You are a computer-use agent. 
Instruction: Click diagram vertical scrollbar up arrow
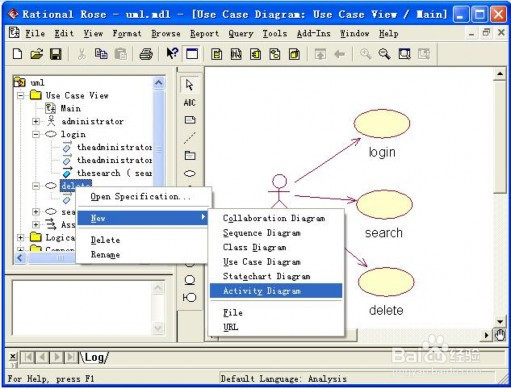pyautogui.click(x=500, y=74)
